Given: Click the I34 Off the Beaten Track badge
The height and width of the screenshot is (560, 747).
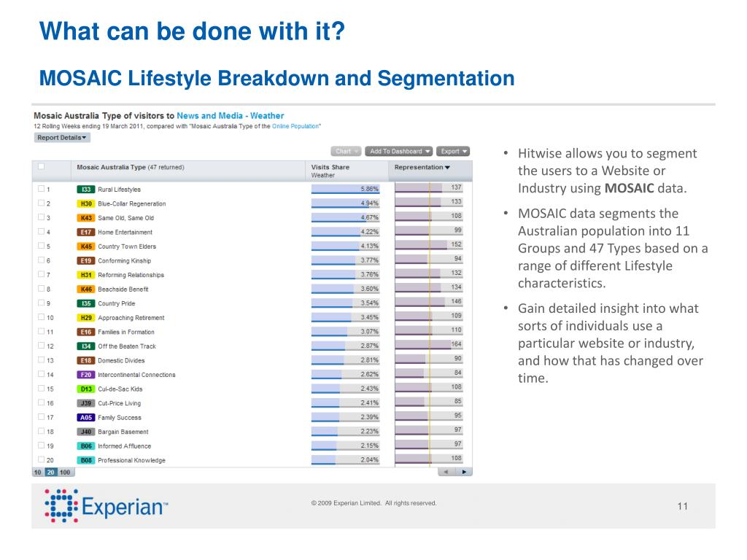Looking at the screenshot, I should click(x=86, y=346).
